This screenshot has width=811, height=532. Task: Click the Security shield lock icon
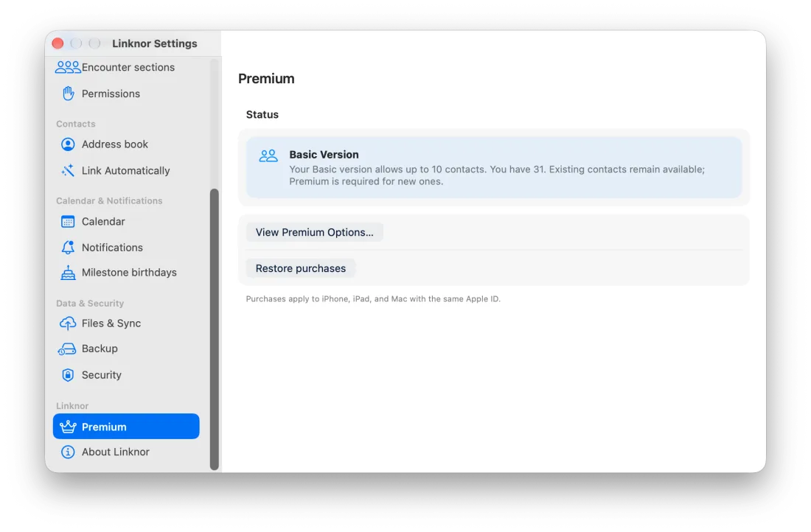click(68, 375)
